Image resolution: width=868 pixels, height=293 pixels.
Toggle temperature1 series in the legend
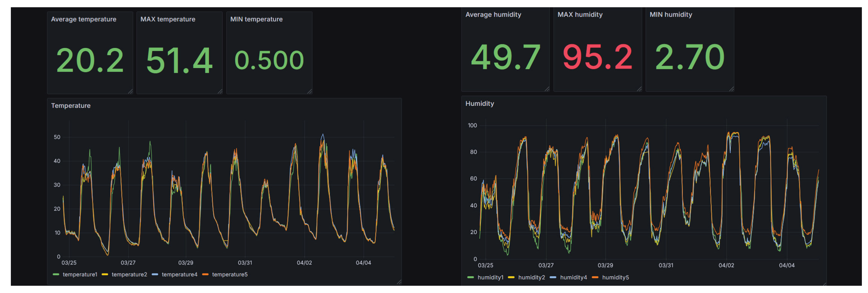(80, 274)
